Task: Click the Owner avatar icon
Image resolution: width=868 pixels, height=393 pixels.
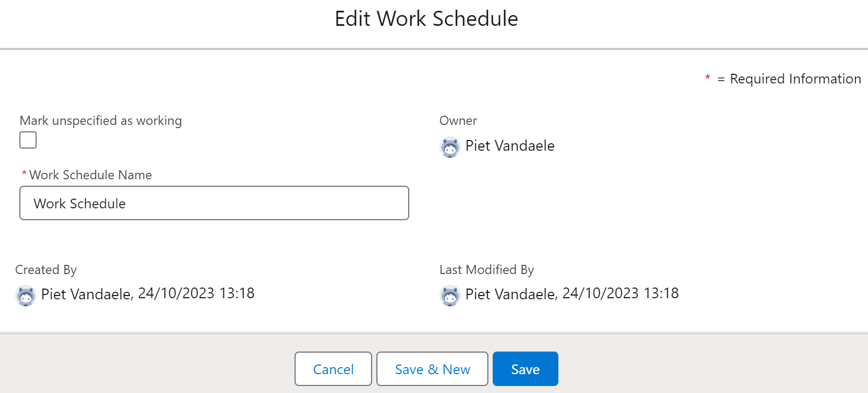Action: click(x=450, y=146)
